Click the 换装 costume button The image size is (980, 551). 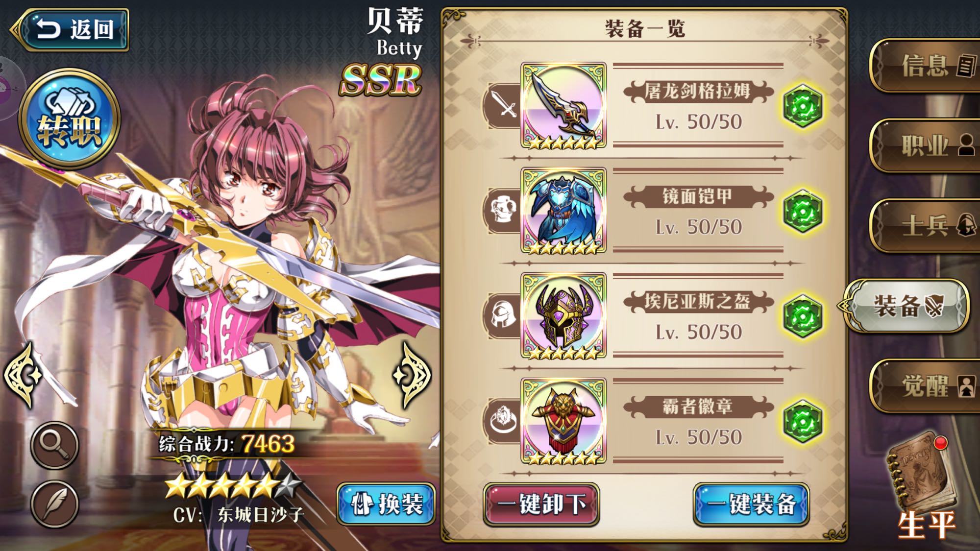[x=386, y=503]
